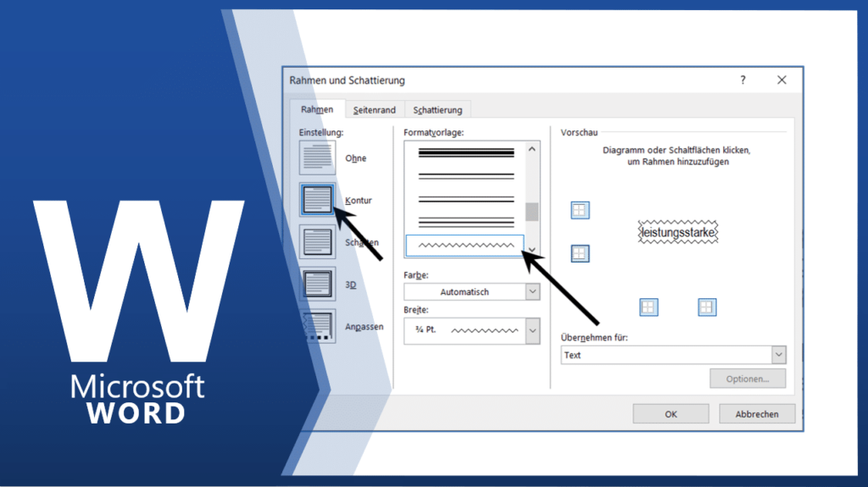Click the Optionen... button
Screen dimensions: 868x487
point(748,379)
